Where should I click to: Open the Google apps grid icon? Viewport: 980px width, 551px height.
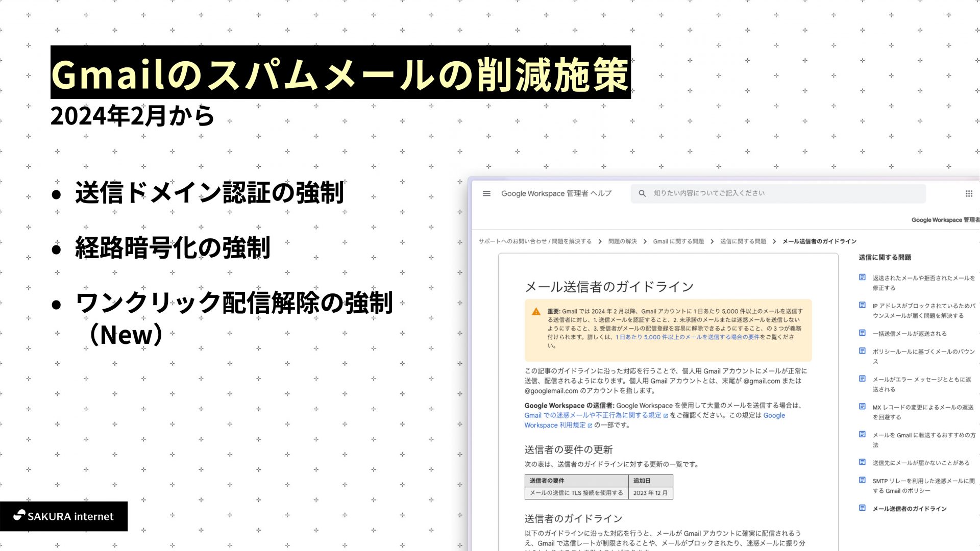[x=969, y=194]
